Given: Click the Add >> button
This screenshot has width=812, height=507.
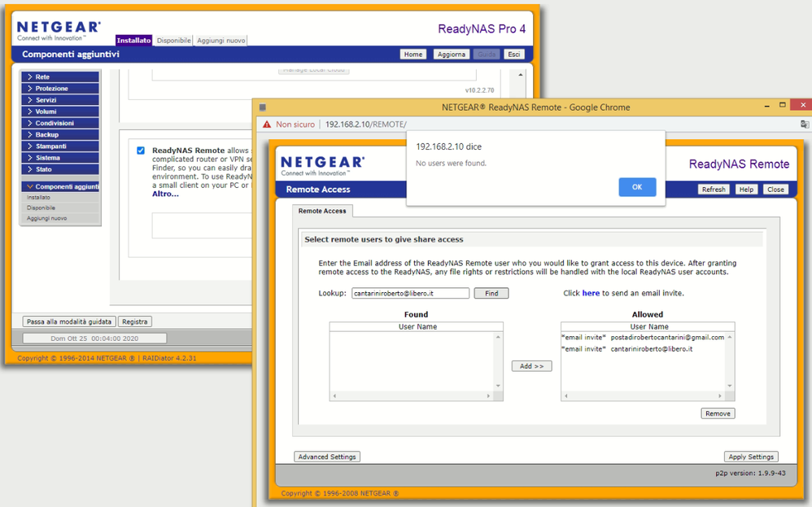Looking at the screenshot, I should click(x=532, y=366).
